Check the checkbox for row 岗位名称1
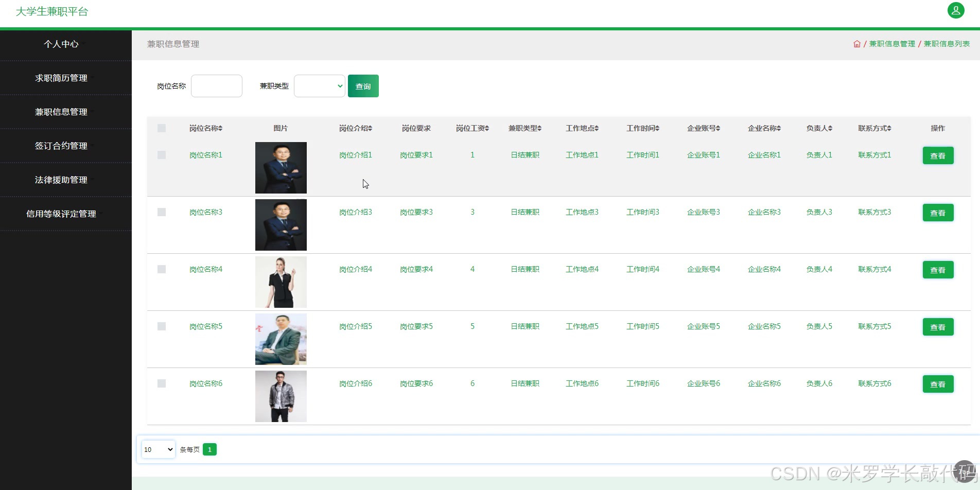The height and width of the screenshot is (490, 980). [x=162, y=154]
